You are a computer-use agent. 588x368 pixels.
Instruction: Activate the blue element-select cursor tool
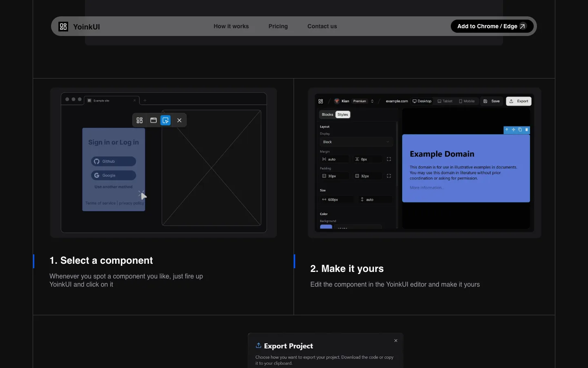(166, 120)
